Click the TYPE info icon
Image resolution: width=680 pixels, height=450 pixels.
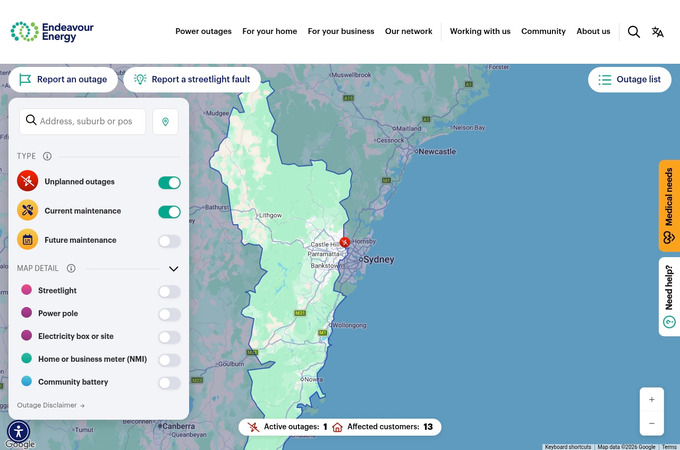[47, 156]
